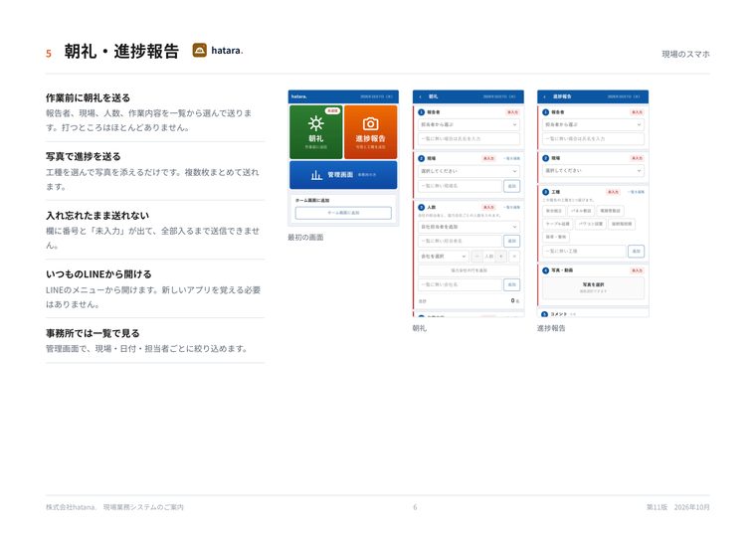Click the caption 最初の画面
Image resolution: width=756 pixels, height=534 pixels.
pyautogui.click(x=305, y=237)
